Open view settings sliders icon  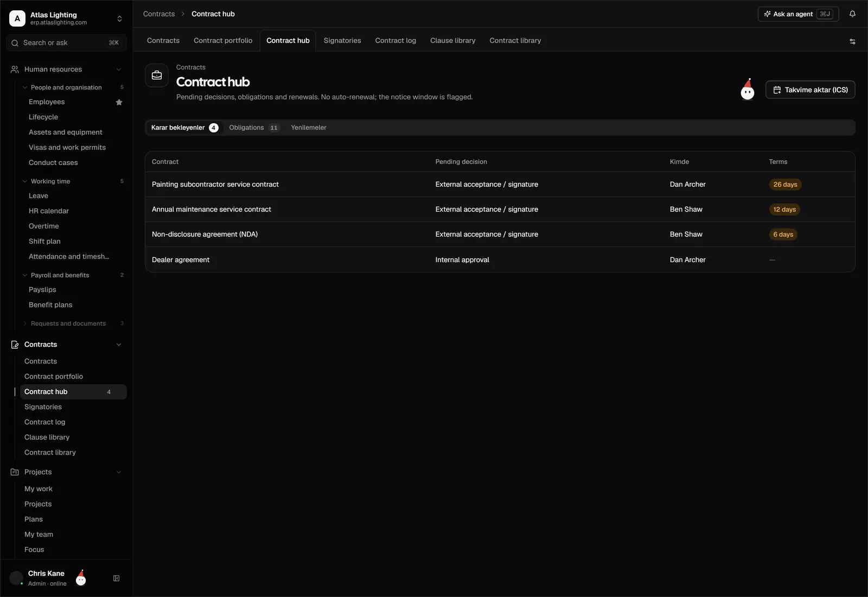pyautogui.click(x=852, y=41)
